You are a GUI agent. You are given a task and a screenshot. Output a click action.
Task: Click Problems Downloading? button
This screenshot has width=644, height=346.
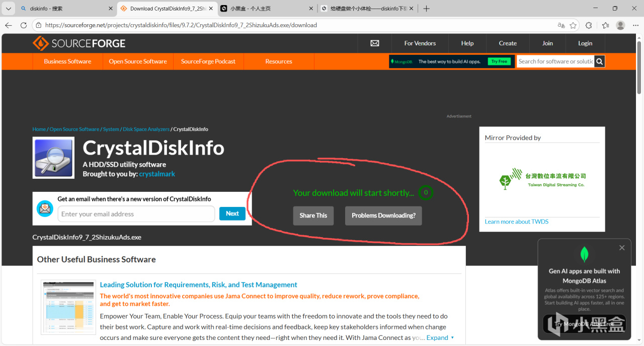point(383,216)
